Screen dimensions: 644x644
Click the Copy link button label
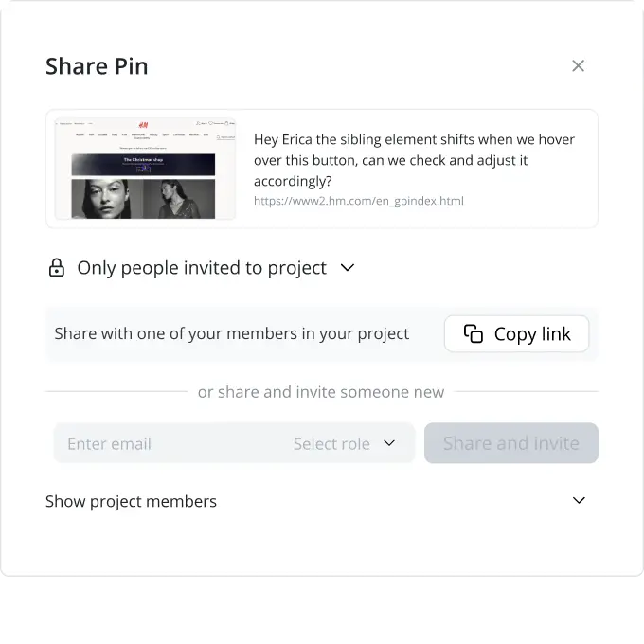pyautogui.click(x=532, y=334)
